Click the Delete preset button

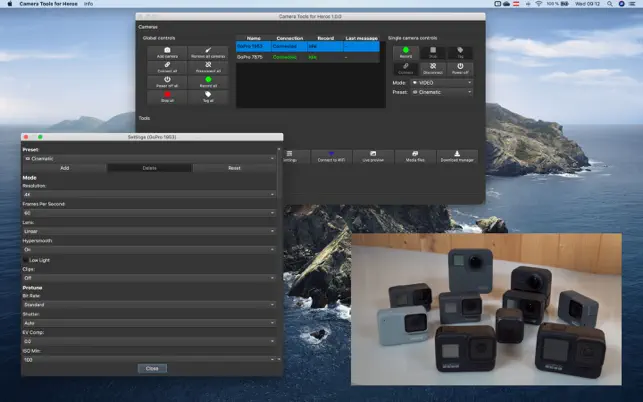[149, 168]
